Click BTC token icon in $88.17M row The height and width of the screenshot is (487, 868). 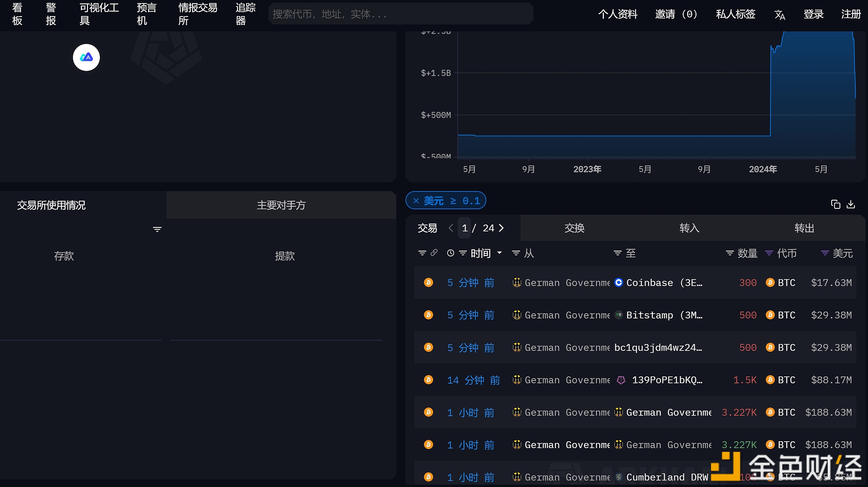pyautogui.click(x=770, y=380)
